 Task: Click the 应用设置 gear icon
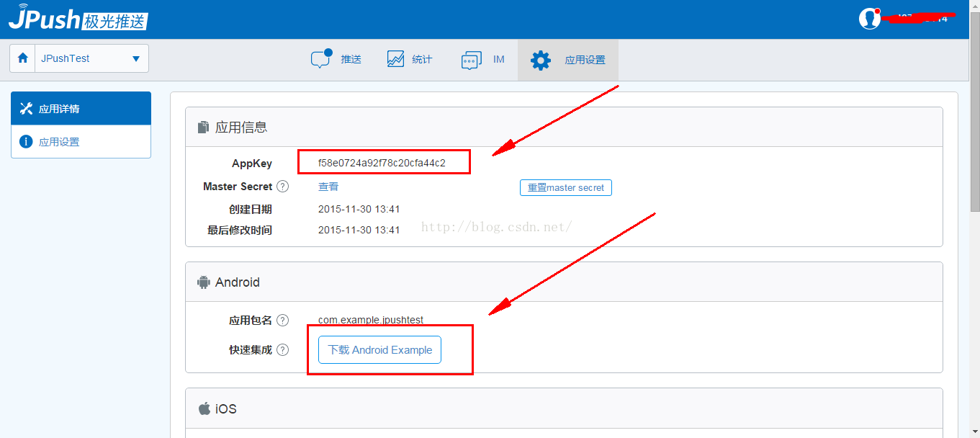tap(541, 60)
